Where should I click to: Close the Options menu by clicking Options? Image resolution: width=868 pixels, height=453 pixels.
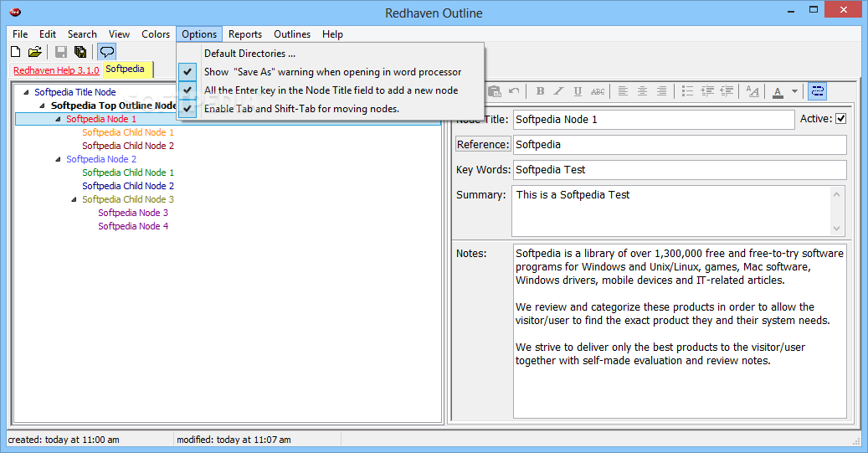tap(199, 34)
